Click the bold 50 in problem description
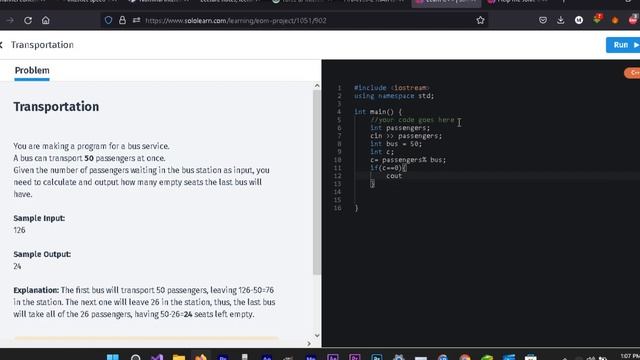Screen dimensions: 640x360 click(x=89, y=158)
